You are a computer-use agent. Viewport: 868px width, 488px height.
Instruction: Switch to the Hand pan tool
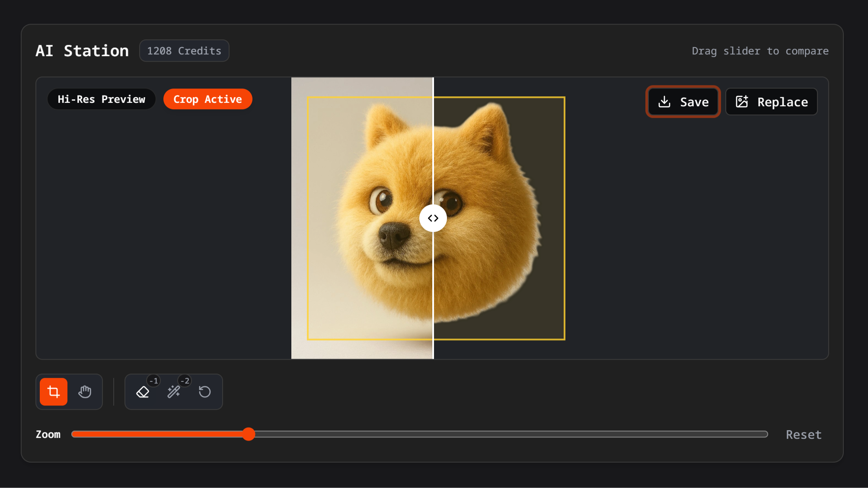tap(85, 392)
